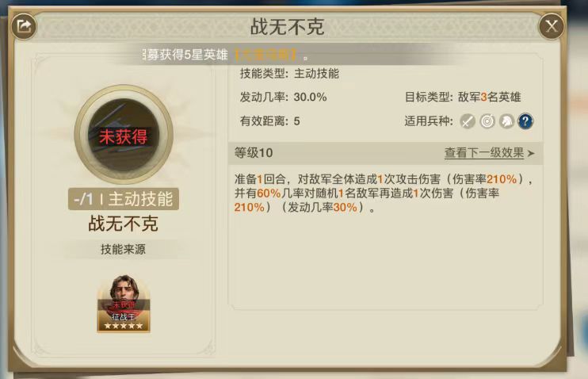Tap the 战无不克 name under skill icon
This screenshot has height=379, width=588.
(124, 224)
